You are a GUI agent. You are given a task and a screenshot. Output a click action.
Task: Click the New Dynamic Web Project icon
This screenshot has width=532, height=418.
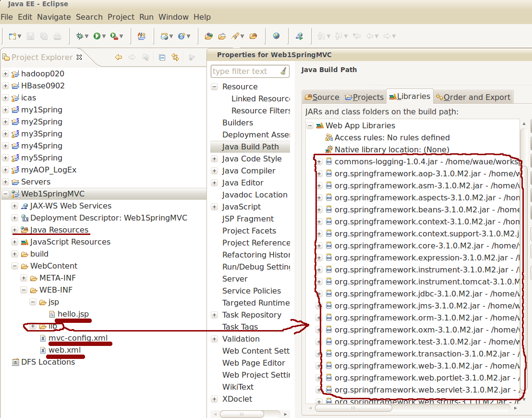click(165, 36)
